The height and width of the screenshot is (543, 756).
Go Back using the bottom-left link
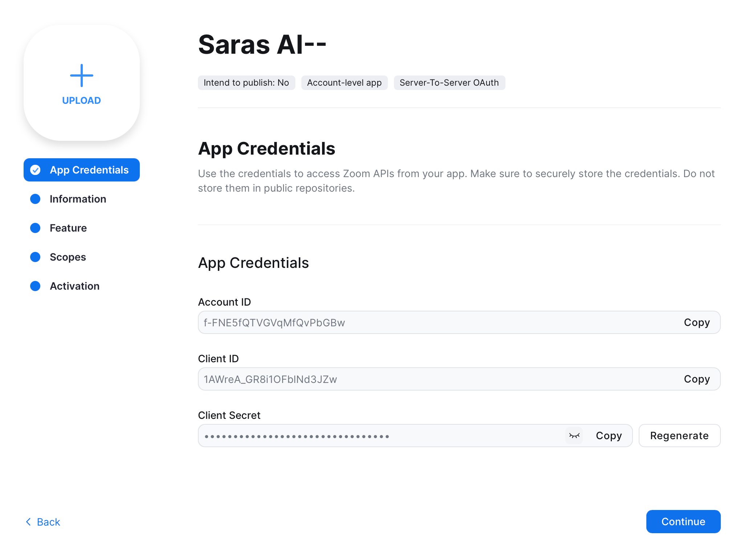tap(43, 522)
